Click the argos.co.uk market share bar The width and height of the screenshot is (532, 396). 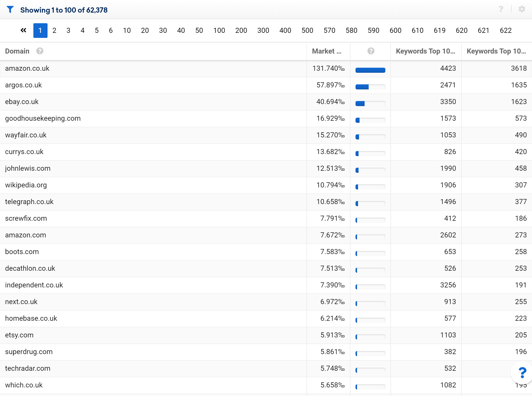click(370, 87)
